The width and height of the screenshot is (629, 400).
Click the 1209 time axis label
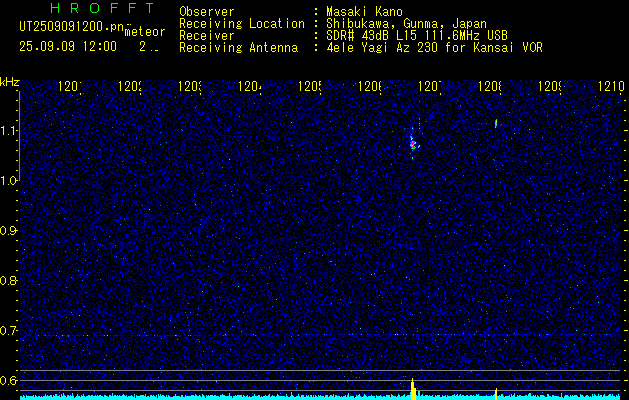(x=550, y=86)
